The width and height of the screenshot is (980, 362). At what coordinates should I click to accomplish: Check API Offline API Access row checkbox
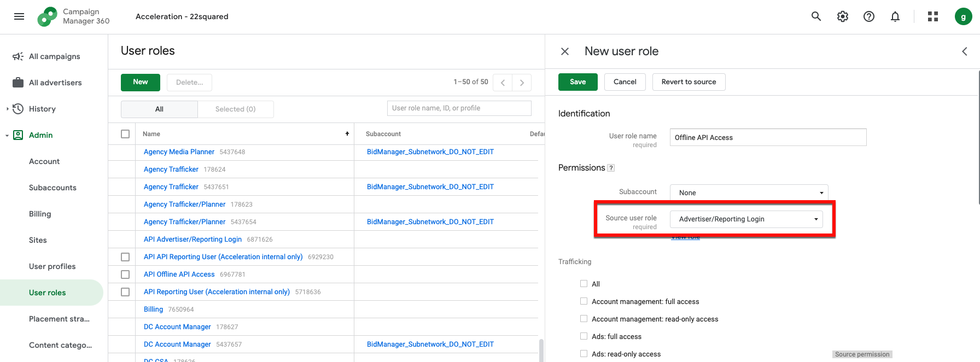(125, 275)
